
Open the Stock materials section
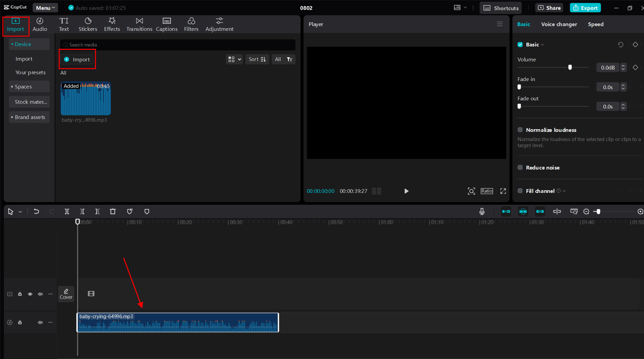(29, 102)
